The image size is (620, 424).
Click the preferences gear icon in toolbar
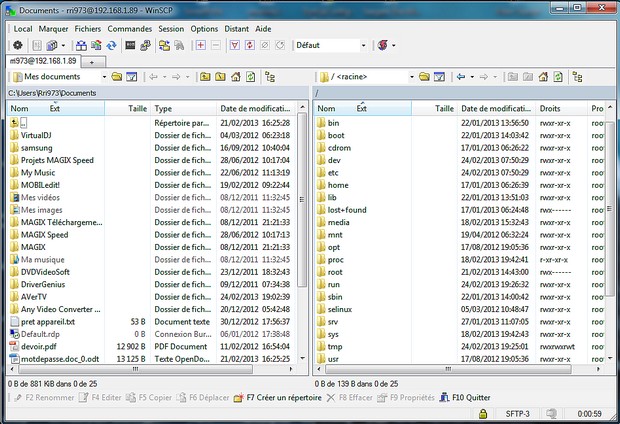click(17, 46)
